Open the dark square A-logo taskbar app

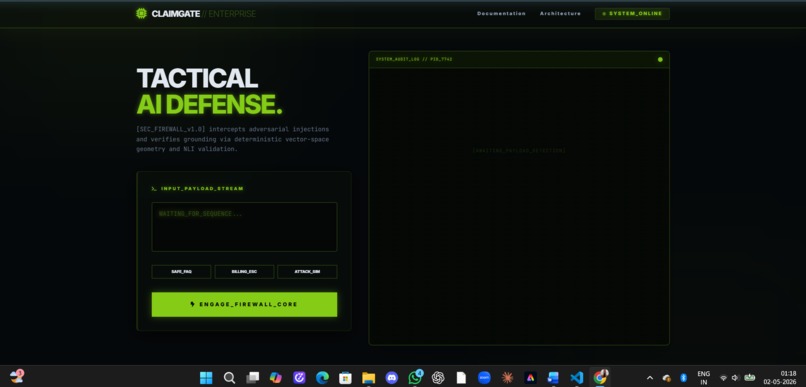(530, 378)
